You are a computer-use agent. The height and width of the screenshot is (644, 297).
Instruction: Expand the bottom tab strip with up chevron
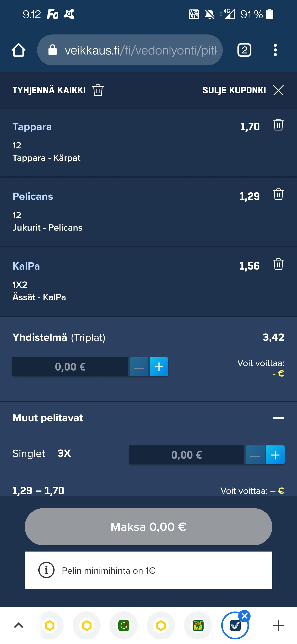pyautogui.click(x=19, y=625)
